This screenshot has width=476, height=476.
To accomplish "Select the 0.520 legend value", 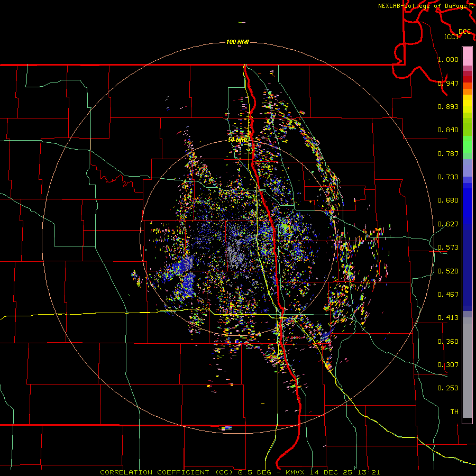I will coord(448,271).
